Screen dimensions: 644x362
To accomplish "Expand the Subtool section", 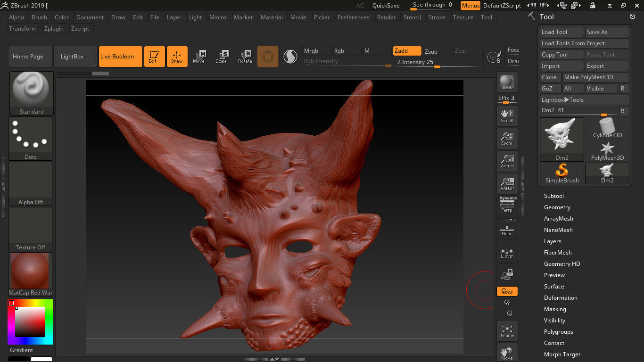I will (x=553, y=196).
